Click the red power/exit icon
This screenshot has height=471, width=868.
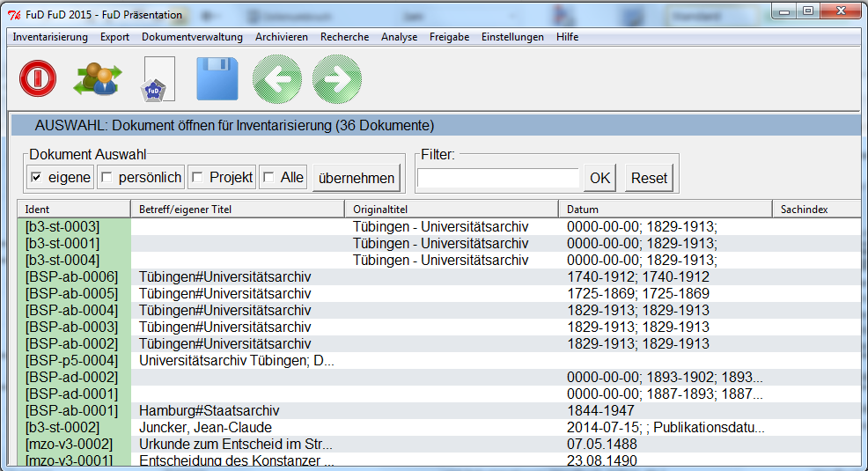pos(38,78)
